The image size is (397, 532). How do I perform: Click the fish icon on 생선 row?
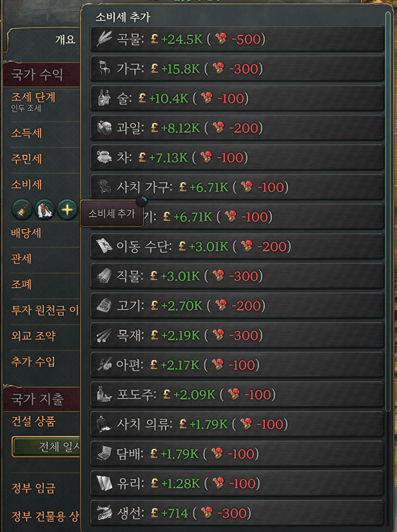coord(104,513)
